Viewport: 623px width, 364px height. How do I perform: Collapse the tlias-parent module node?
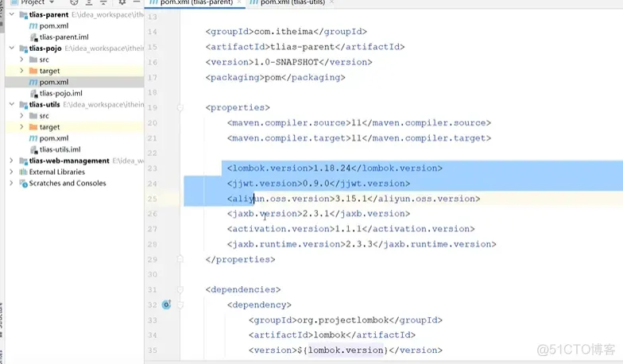(11, 14)
